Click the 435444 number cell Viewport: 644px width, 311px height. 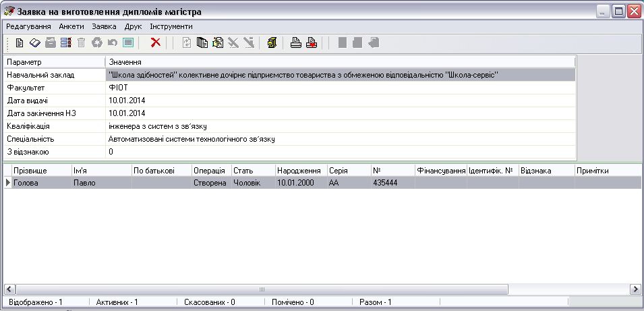click(393, 183)
